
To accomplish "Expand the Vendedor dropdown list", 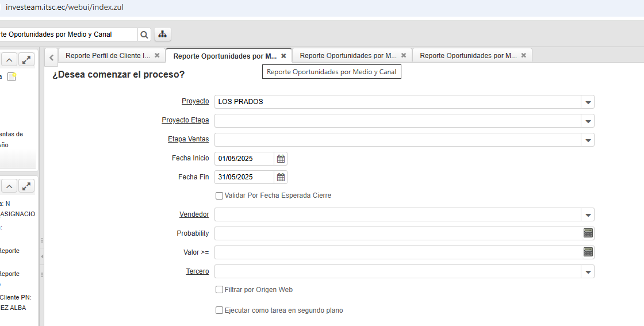I will click(588, 215).
